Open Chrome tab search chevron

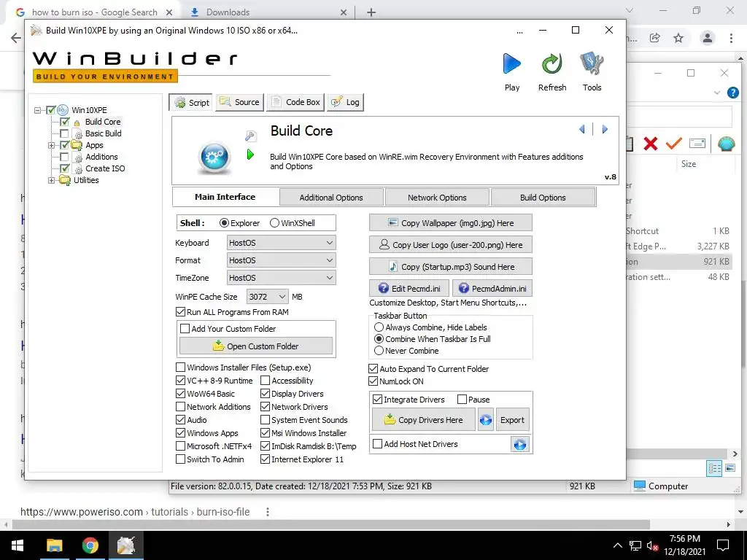630,10
